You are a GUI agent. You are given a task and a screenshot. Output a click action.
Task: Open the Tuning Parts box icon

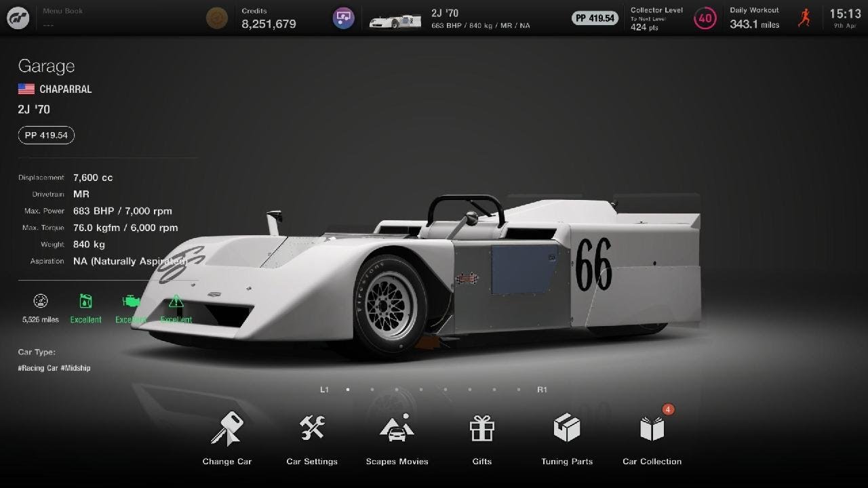[x=567, y=428]
